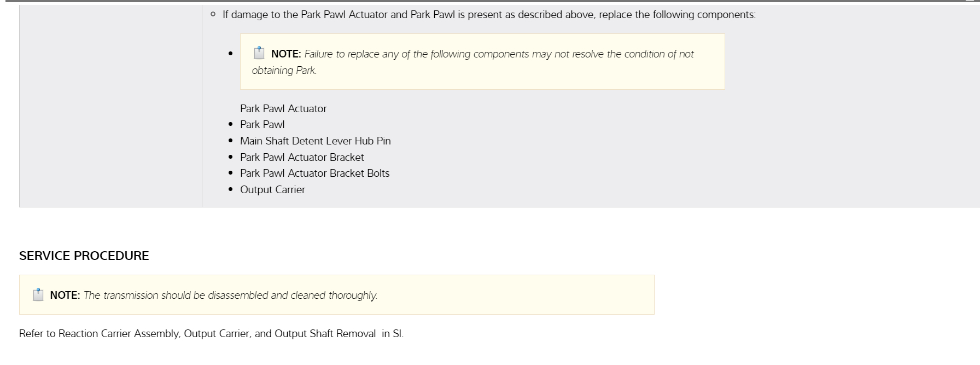This screenshot has height=365, width=980.
Task: Click the 'Park Pawl Actuator' list item
Action: 283,108
